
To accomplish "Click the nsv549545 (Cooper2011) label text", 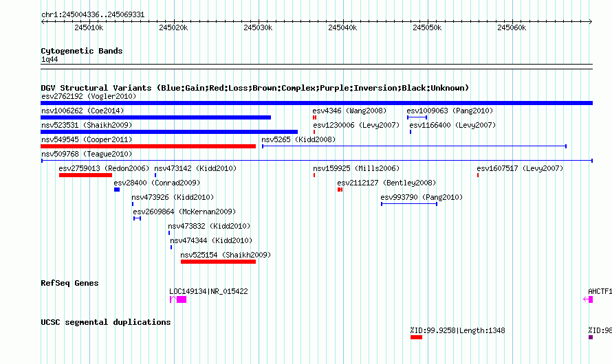I will [87, 139].
